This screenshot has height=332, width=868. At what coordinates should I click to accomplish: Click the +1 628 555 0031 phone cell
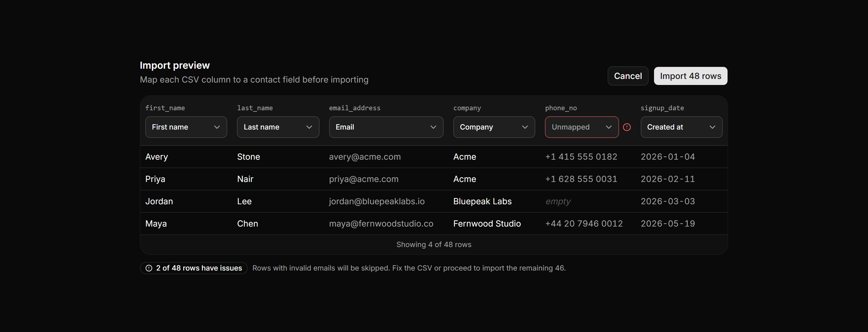(x=581, y=179)
